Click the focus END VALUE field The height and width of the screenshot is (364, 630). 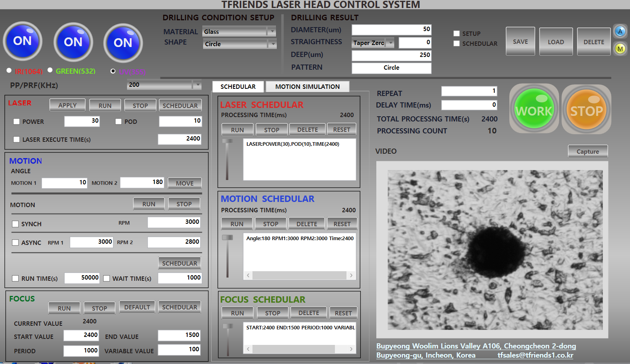point(180,335)
